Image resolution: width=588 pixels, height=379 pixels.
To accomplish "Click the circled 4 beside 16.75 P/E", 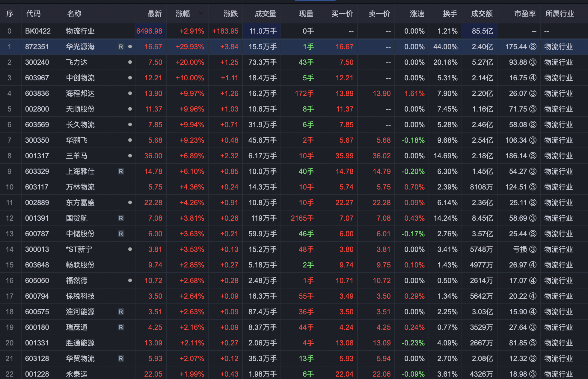I will 533,78.
